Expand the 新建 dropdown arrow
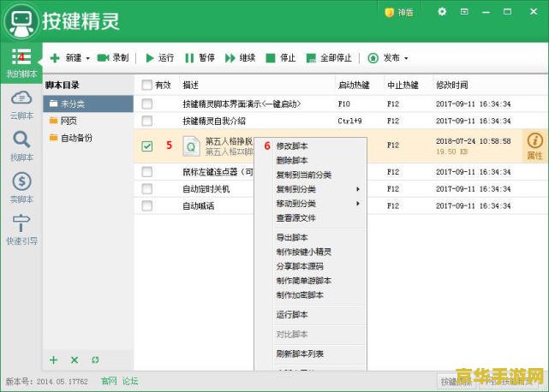Image resolution: width=549 pixels, height=392 pixels. click(87, 58)
